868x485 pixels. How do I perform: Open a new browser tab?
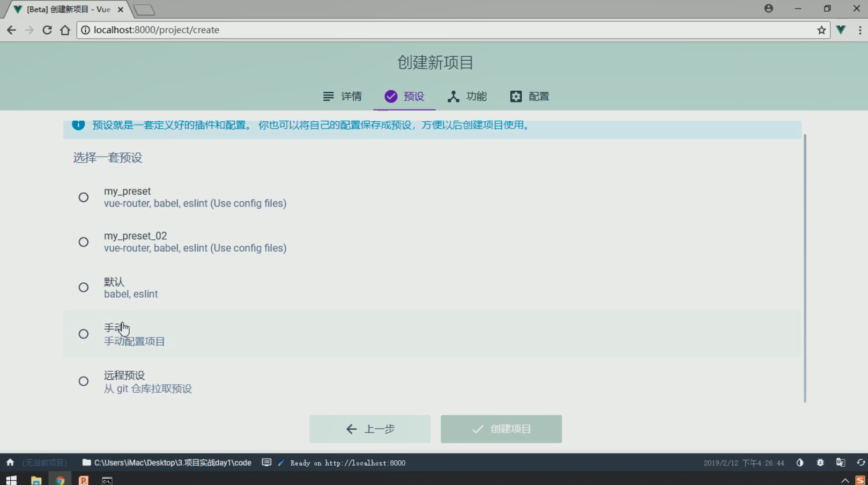coord(144,10)
